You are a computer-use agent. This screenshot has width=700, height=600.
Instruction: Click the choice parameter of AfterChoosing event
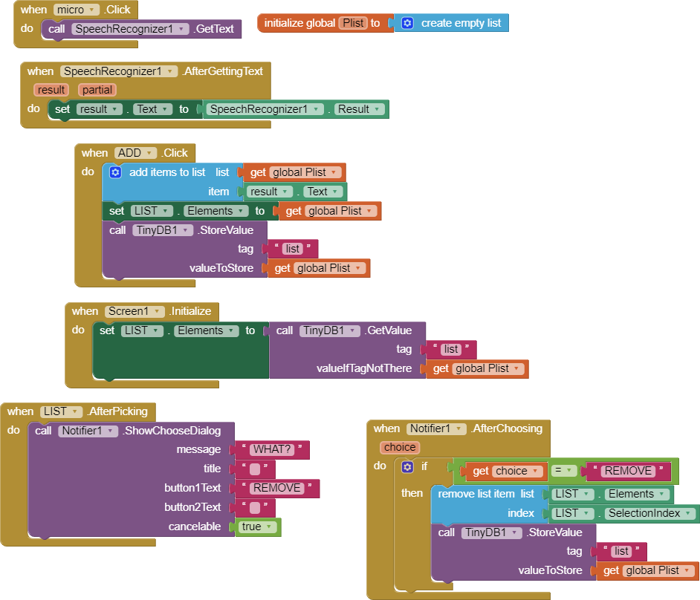[400, 447]
